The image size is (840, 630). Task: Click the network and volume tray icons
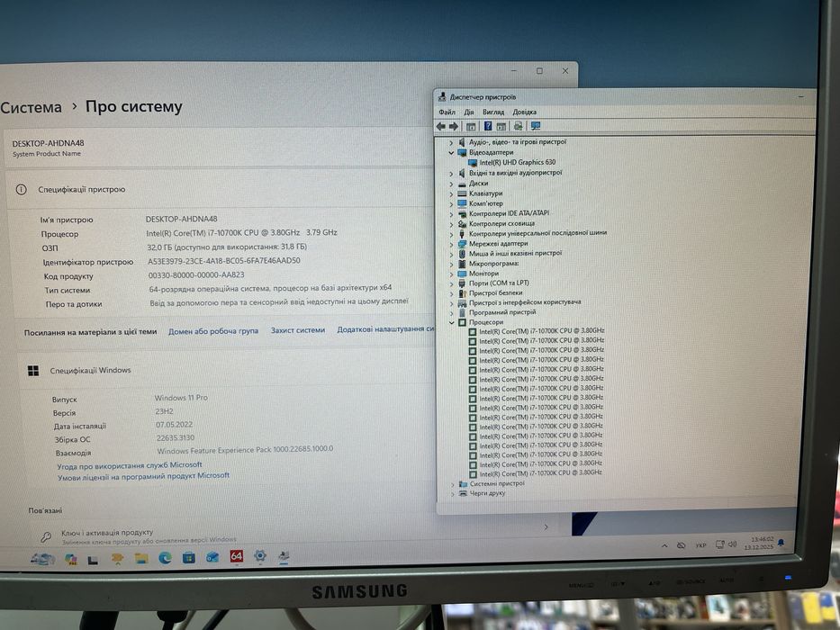(727, 544)
